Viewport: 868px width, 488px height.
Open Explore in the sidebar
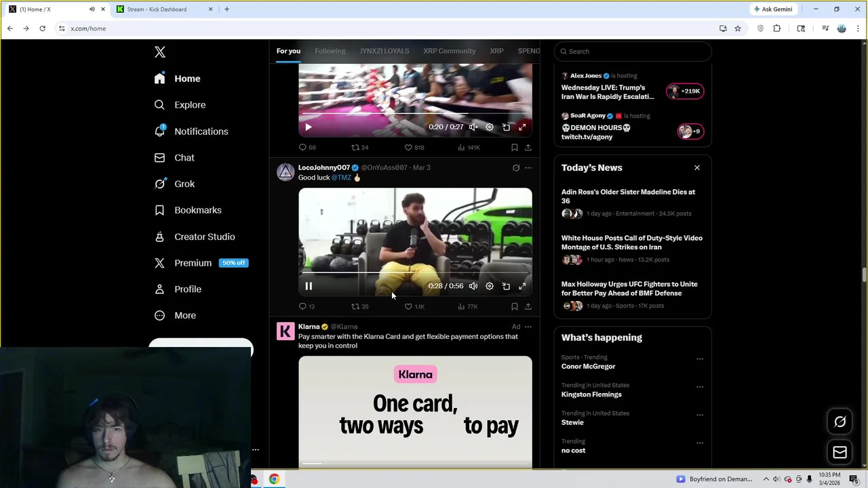click(180, 105)
